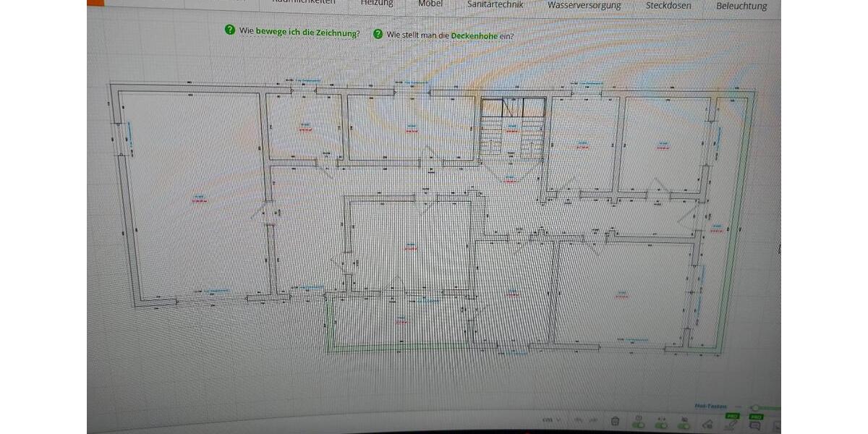This screenshot has width=868, height=434.
Task: Open 'Wie stellt man die Deckenhöhe ein?' link
Action: [450, 35]
